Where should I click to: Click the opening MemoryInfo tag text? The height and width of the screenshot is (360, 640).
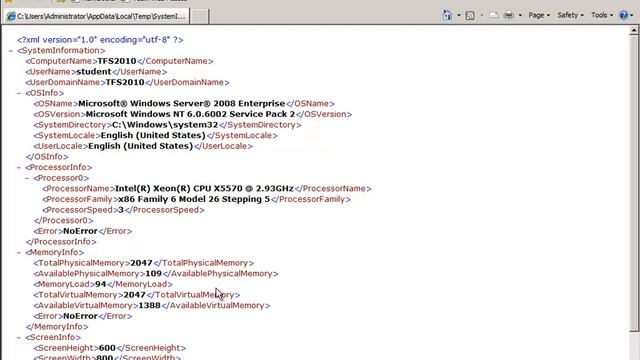[55, 252]
